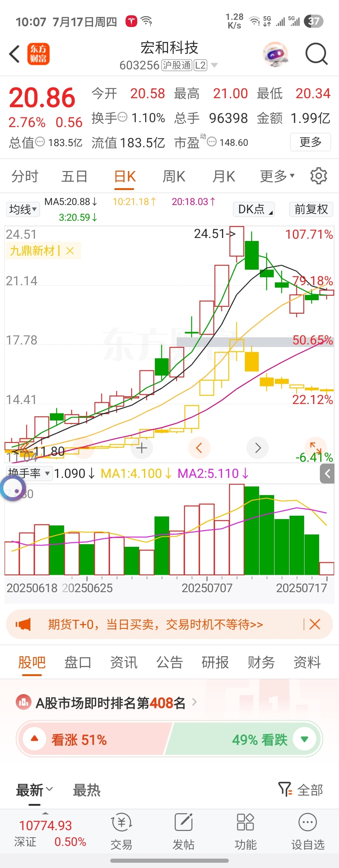Open side panel with gray chevron
The width and height of the screenshot is (339, 868).
(327, 474)
